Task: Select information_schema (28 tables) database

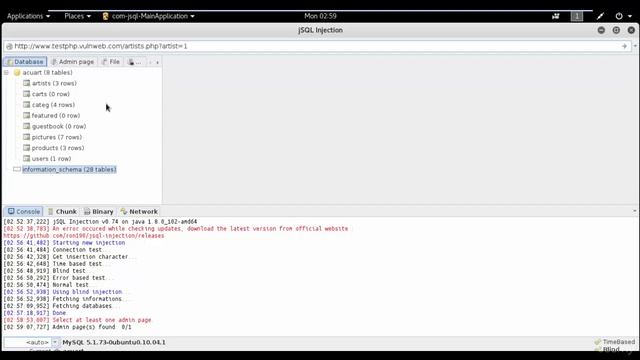Action: (69, 169)
